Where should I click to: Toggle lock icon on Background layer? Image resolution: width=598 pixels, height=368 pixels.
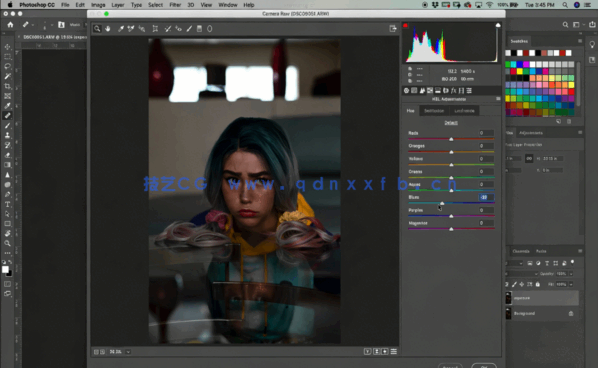(x=571, y=313)
